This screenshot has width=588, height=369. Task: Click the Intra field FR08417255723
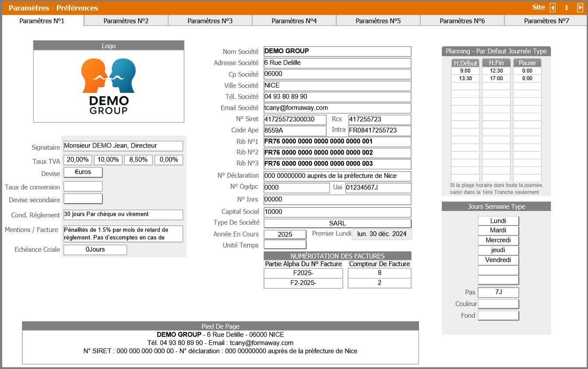pos(380,131)
